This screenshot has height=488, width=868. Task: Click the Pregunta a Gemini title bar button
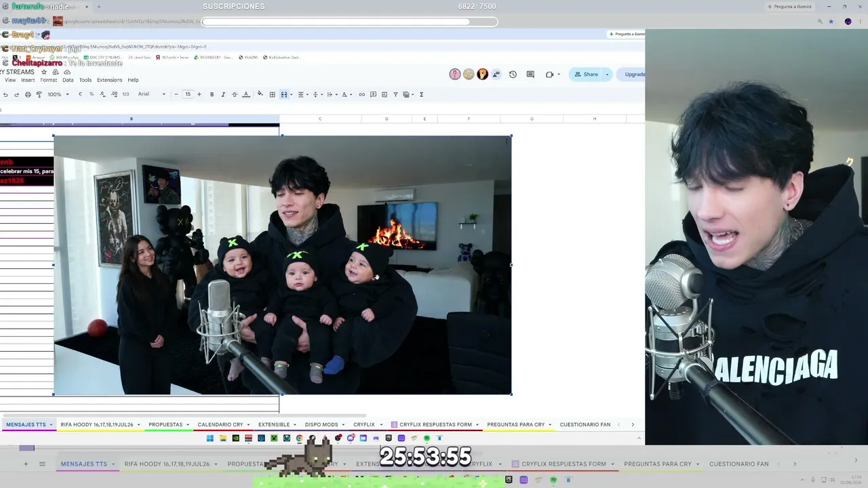789,7
